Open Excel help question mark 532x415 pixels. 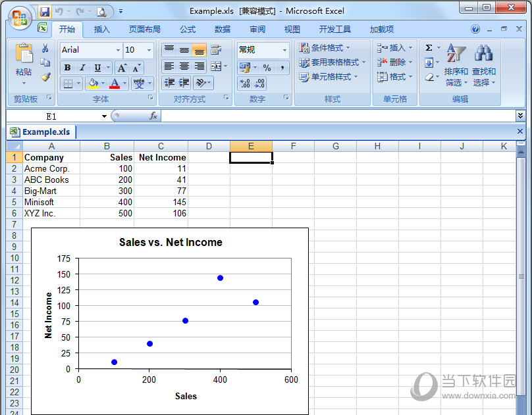click(475, 29)
